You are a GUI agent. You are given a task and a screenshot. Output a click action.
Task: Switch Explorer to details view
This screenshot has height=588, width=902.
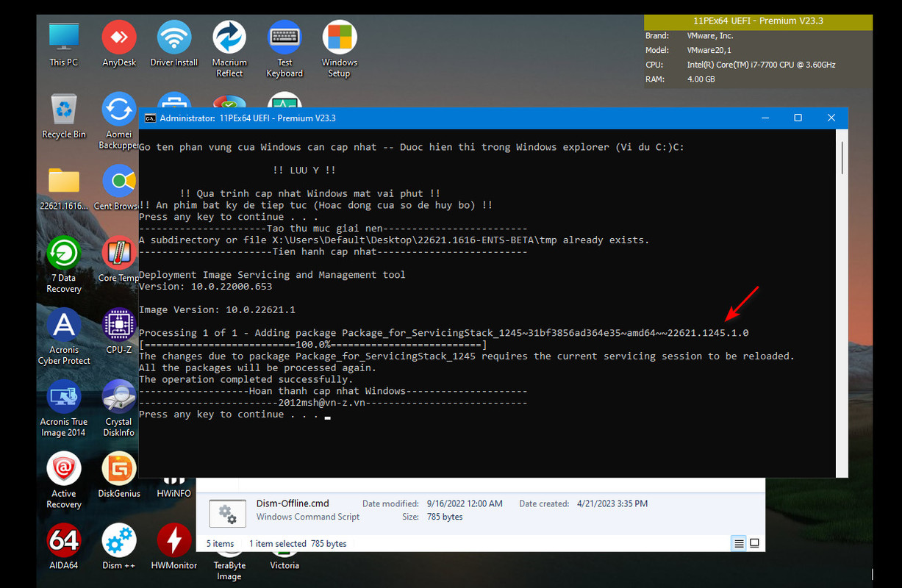tap(739, 544)
